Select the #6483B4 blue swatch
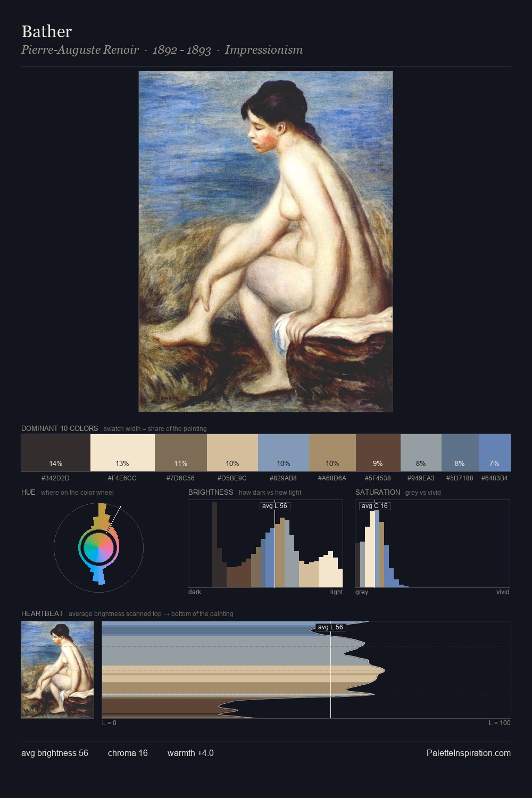 pyautogui.click(x=495, y=453)
